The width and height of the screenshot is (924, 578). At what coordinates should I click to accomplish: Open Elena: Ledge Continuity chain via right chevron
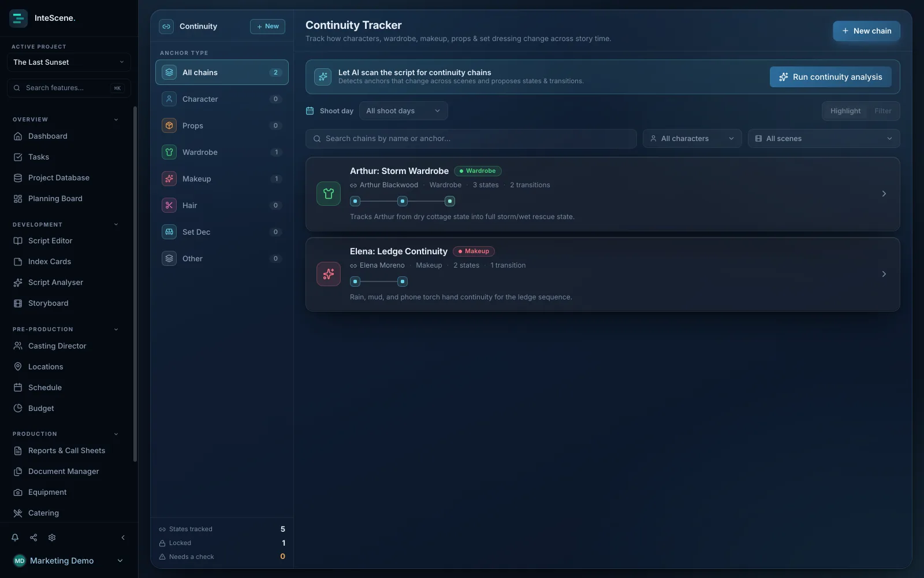[884, 274]
